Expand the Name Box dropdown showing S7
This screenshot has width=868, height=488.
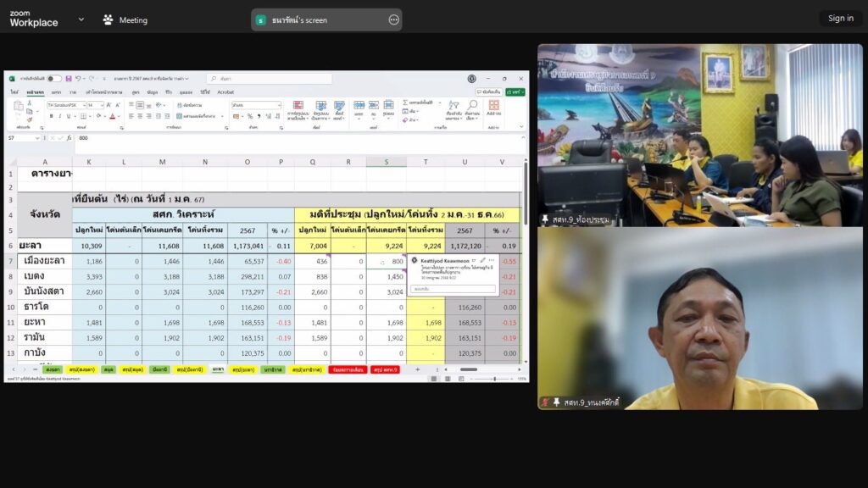[39, 137]
